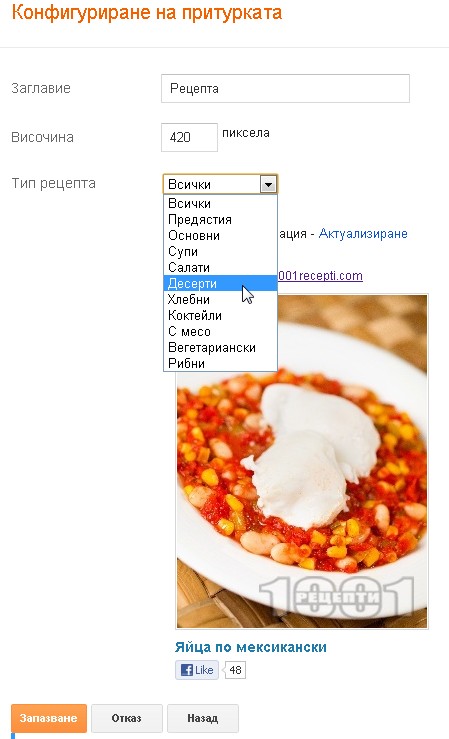This screenshot has height=739, width=449.
Task: Choose the Салати option
Action: click(220, 268)
